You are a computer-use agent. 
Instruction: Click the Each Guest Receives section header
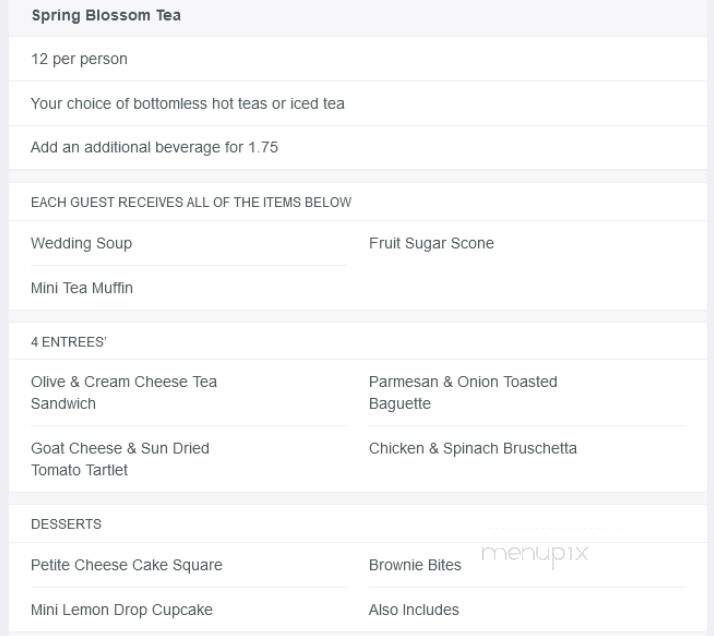[x=191, y=202]
